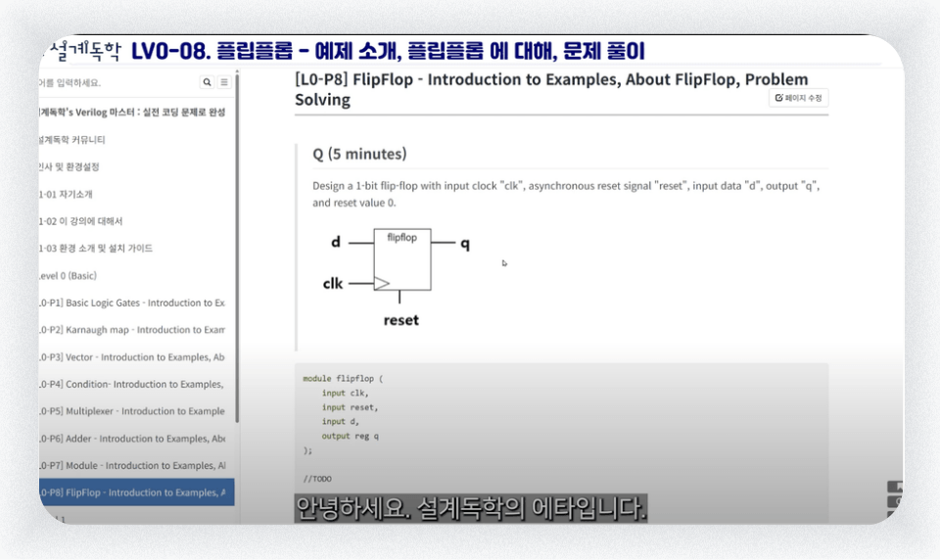Open L0-P7 Module page
Screen dimensions: 940x560
coord(132,466)
